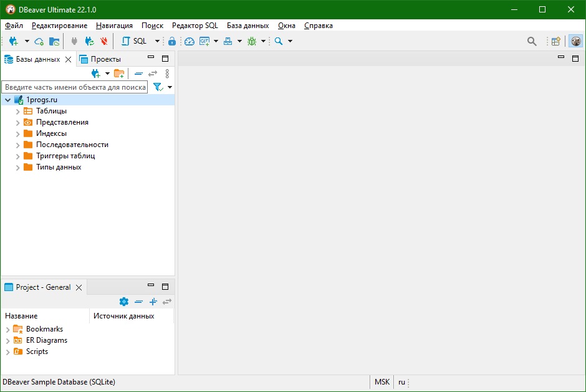Click the project settings gear icon
The height and width of the screenshot is (392, 586).
(123, 302)
